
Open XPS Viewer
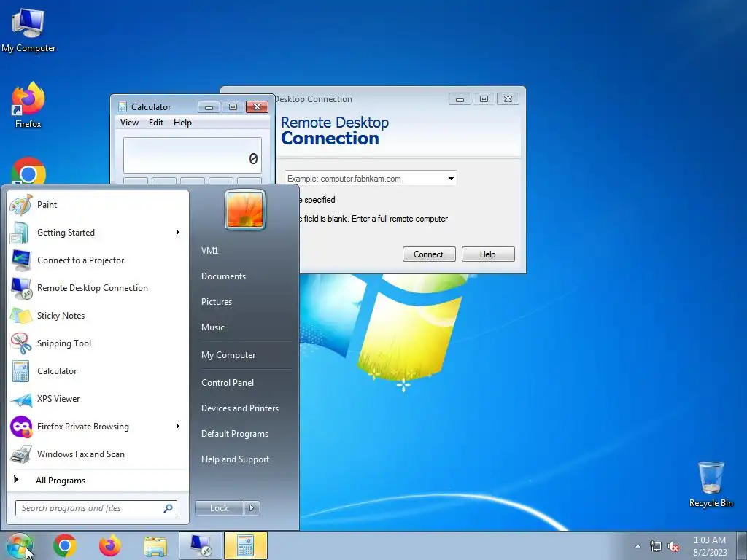pyautogui.click(x=98, y=399)
